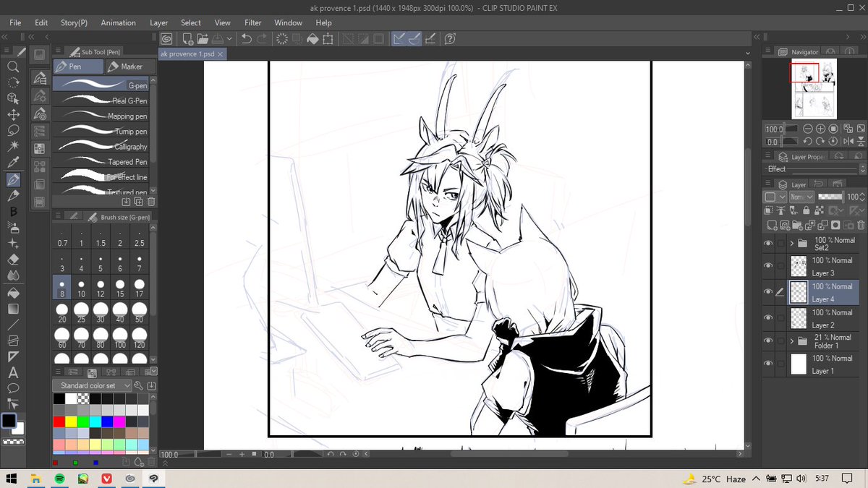Image resolution: width=868 pixels, height=488 pixels.
Task: Select the Eyedropper tool
Action: point(13,163)
